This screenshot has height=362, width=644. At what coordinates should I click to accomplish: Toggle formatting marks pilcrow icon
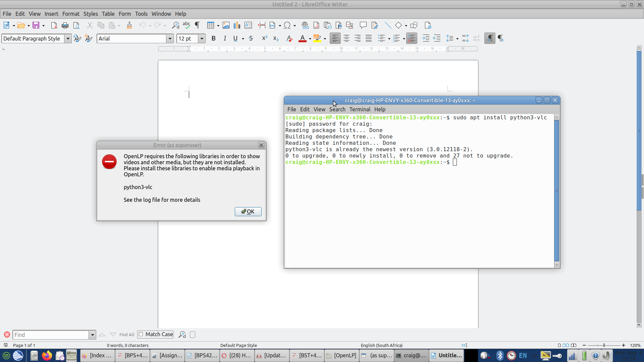198,25
